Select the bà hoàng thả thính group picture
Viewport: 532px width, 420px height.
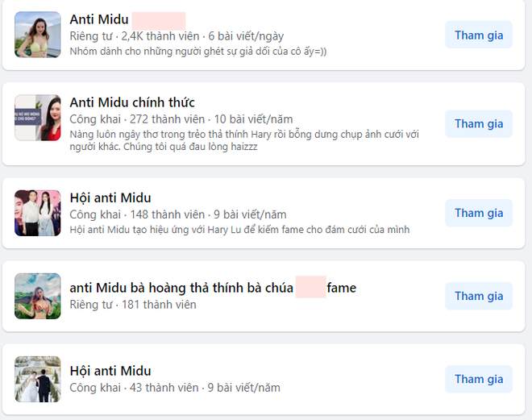pos(38,296)
